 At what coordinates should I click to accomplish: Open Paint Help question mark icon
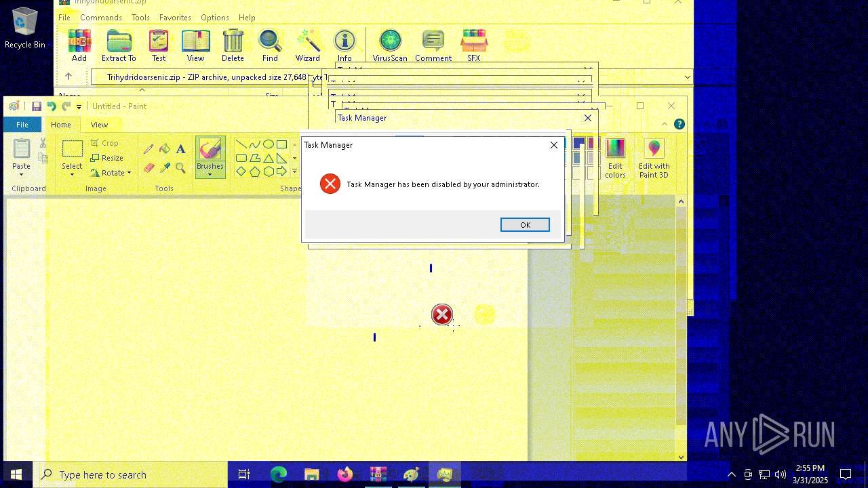click(x=679, y=124)
